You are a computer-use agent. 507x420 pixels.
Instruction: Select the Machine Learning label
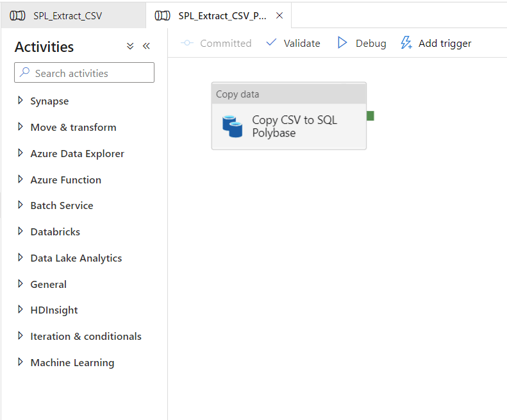coord(72,362)
